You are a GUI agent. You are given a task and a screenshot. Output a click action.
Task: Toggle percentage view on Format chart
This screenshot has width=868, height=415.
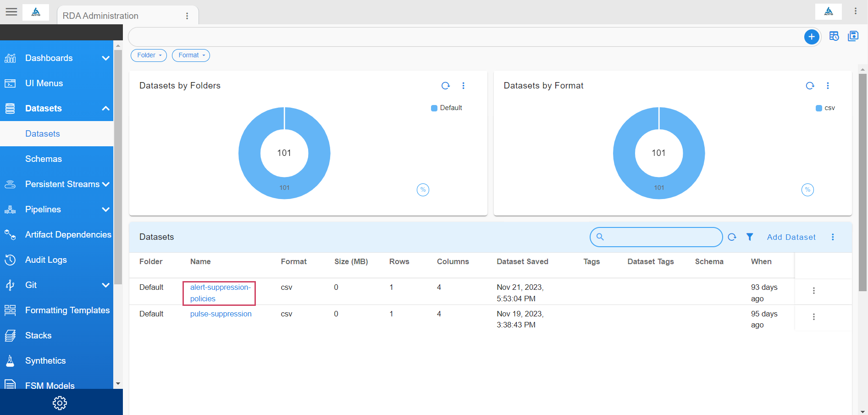tap(807, 190)
